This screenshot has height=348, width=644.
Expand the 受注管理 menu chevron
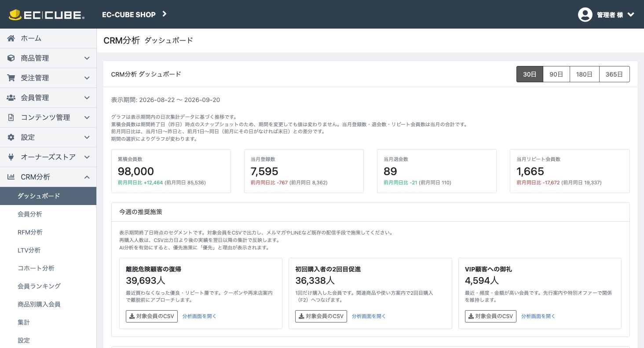point(87,78)
